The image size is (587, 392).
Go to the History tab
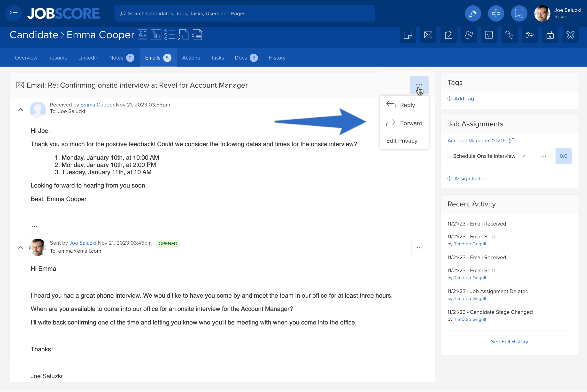[x=277, y=58]
